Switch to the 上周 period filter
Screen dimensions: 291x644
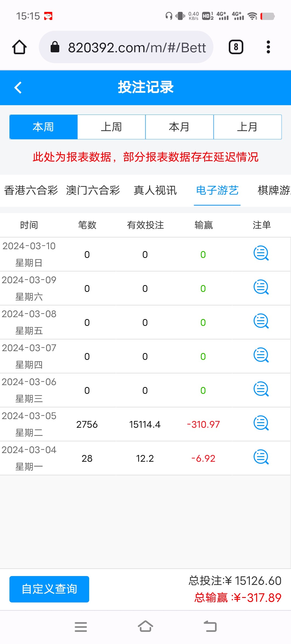(x=112, y=127)
